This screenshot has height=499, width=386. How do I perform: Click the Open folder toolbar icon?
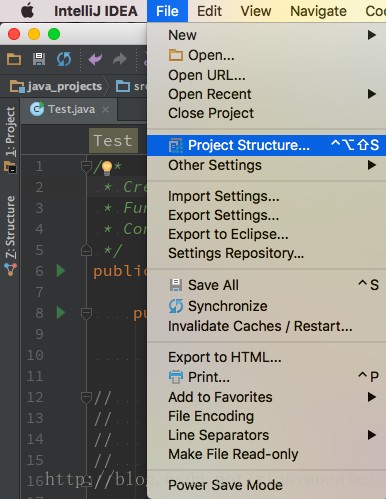coord(14,60)
